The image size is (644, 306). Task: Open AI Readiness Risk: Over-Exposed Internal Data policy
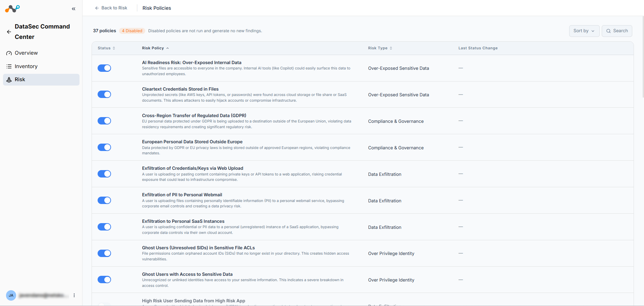(x=192, y=63)
